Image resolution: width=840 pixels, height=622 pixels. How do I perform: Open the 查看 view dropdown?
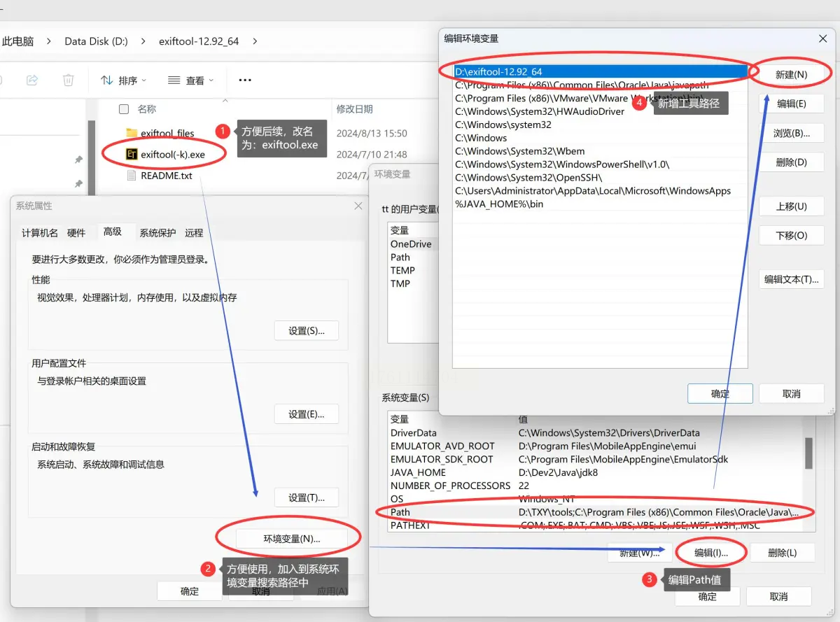click(191, 80)
